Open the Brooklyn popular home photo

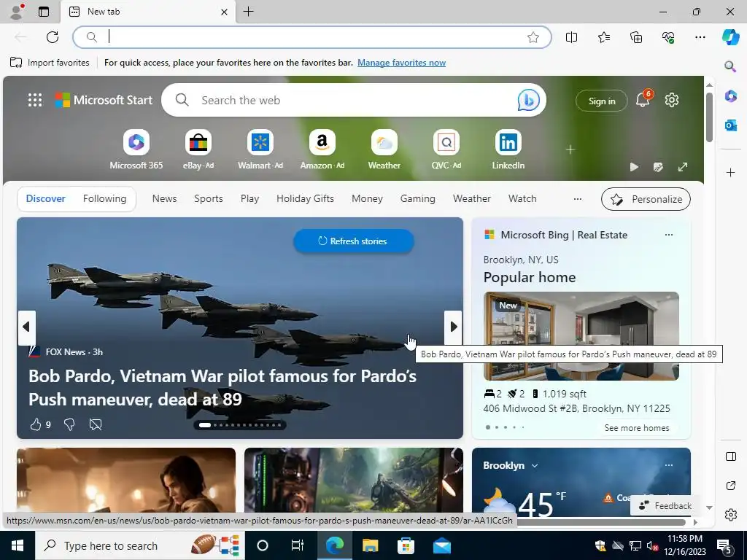coord(581,336)
